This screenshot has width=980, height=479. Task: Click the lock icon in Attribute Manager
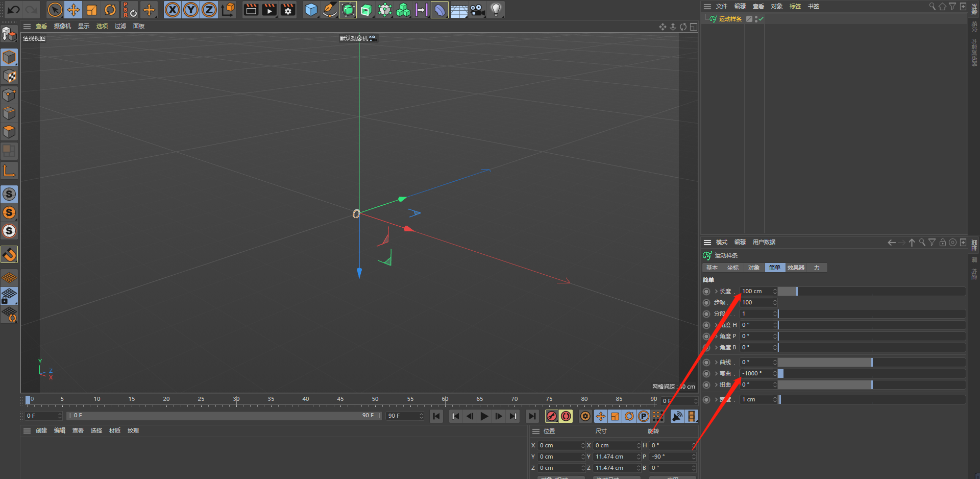point(943,243)
